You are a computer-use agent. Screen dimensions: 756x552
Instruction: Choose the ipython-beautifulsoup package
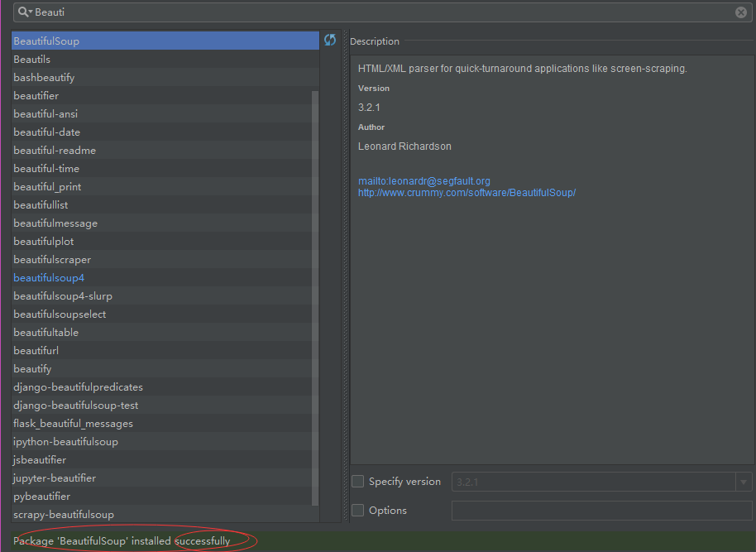pyautogui.click(x=162, y=441)
